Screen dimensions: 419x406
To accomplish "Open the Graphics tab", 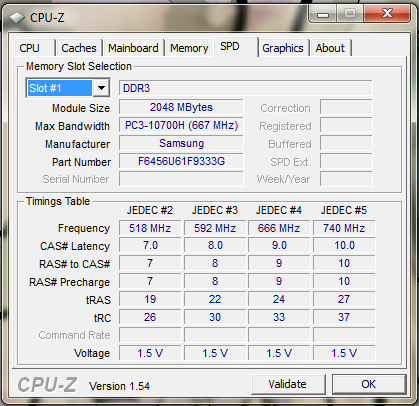I will point(283,48).
